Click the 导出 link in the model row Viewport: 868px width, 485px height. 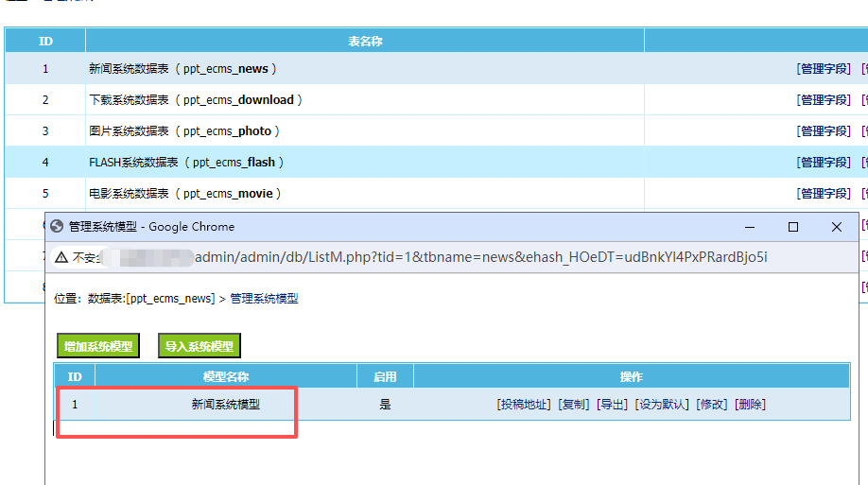click(x=612, y=405)
